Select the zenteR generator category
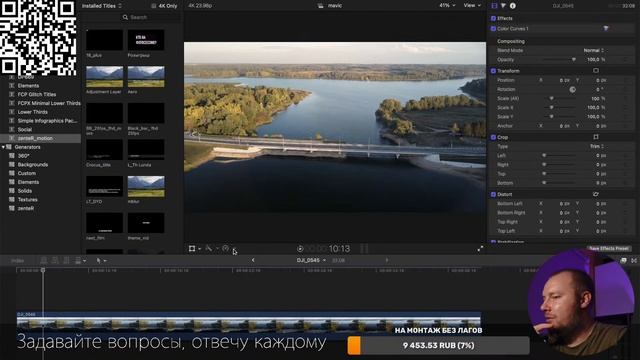Viewport: 640px width, 360px height. [26, 208]
